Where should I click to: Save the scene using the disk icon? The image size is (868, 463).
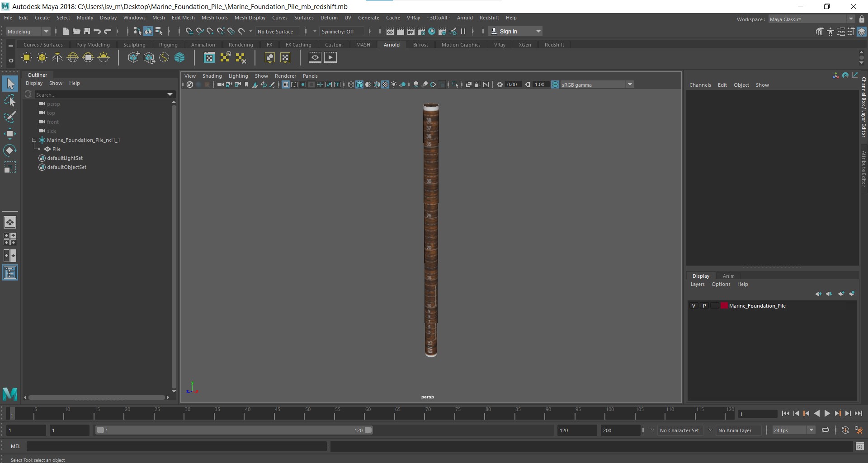[x=87, y=31]
